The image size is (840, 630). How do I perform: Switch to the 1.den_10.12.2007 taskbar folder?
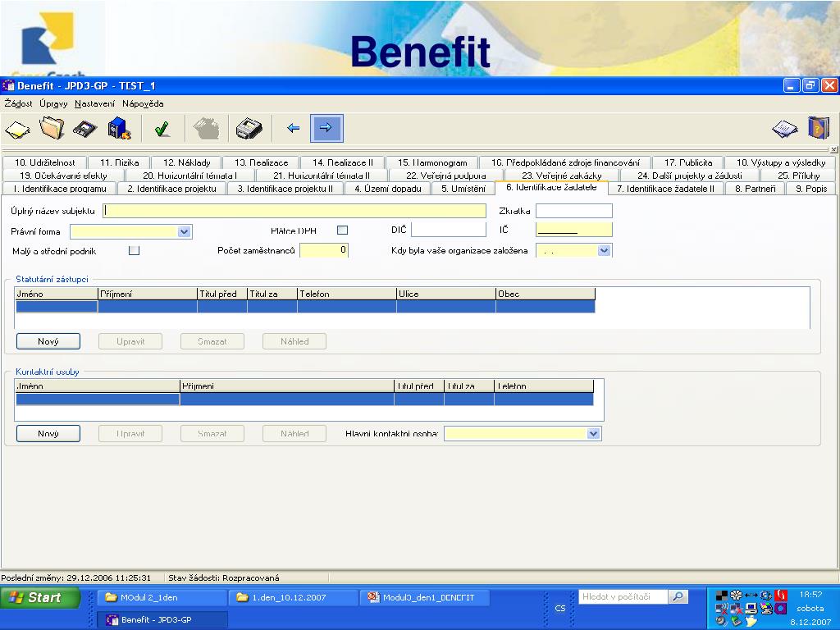tap(293, 597)
